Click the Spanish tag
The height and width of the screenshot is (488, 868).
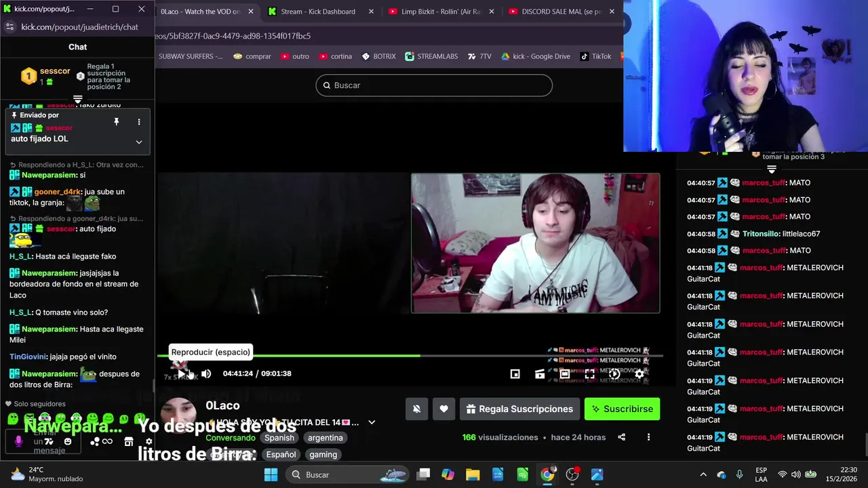click(279, 438)
